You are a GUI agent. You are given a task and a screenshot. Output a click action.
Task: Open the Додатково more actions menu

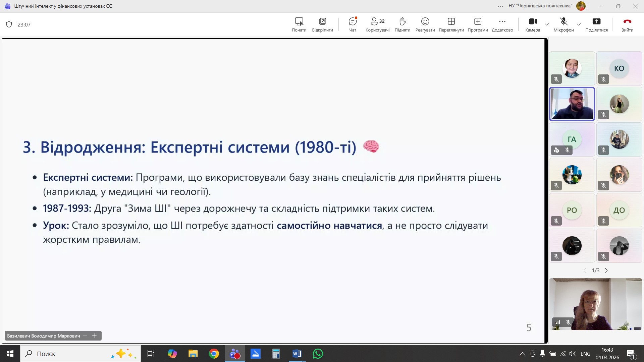[x=502, y=24]
